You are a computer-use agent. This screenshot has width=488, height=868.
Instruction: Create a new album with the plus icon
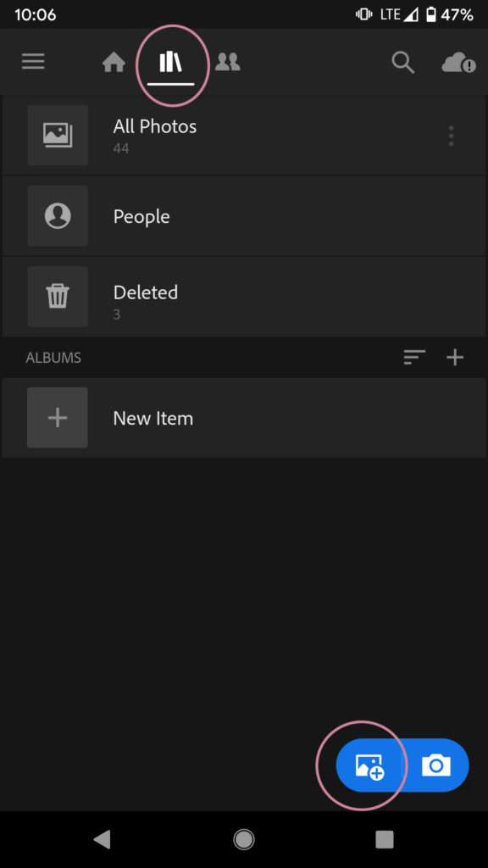tap(455, 357)
